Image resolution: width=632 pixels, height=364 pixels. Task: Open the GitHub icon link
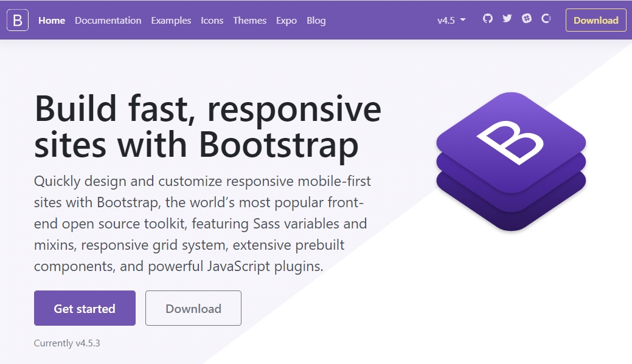488,18
